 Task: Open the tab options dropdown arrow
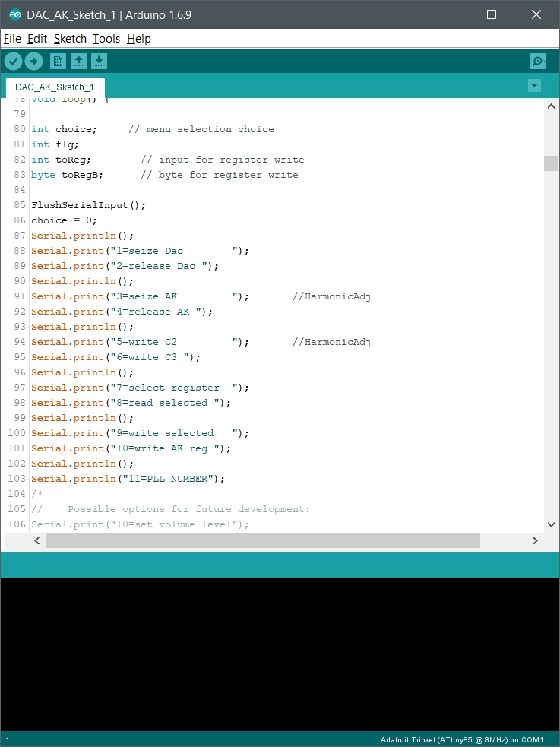pos(534,86)
